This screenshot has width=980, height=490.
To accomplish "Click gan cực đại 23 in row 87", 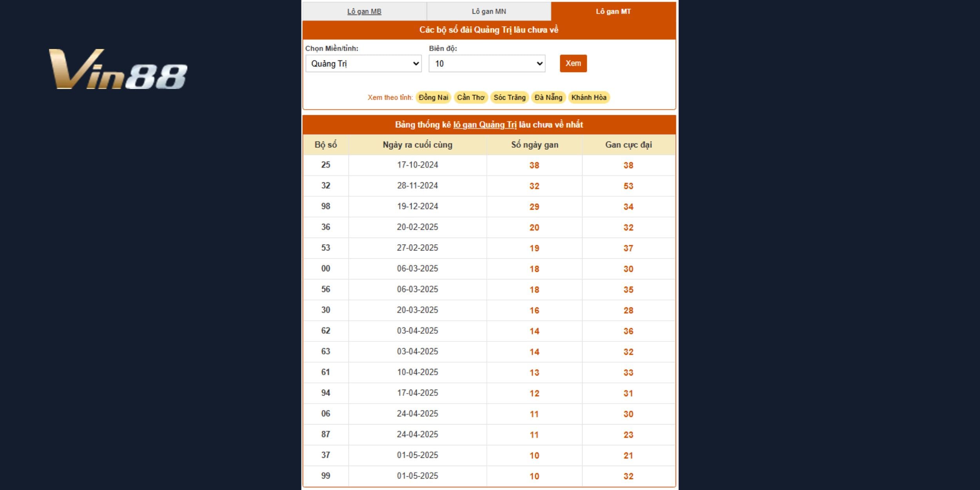I will [628, 435].
